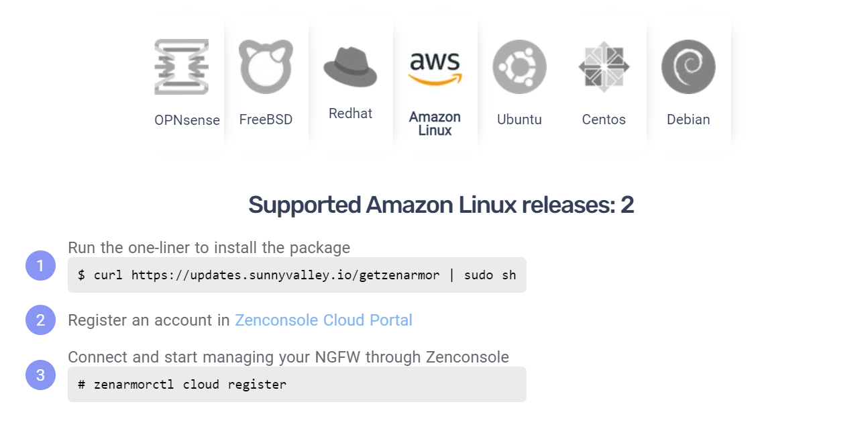Click the Supported Amazon Linux releases heading
Viewport: 868px width, 427px height.
(x=441, y=204)
